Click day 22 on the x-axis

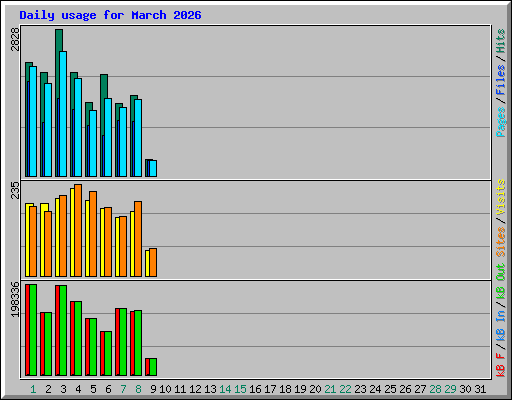coord(345,389)
